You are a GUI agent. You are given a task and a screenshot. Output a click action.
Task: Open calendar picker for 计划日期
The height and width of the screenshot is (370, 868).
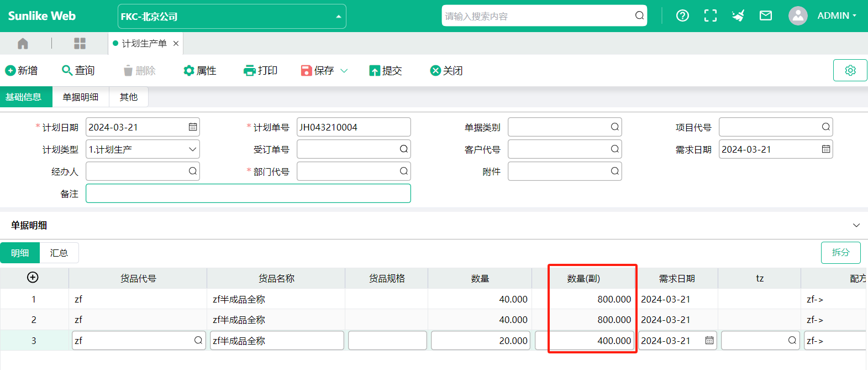(192, 127)
